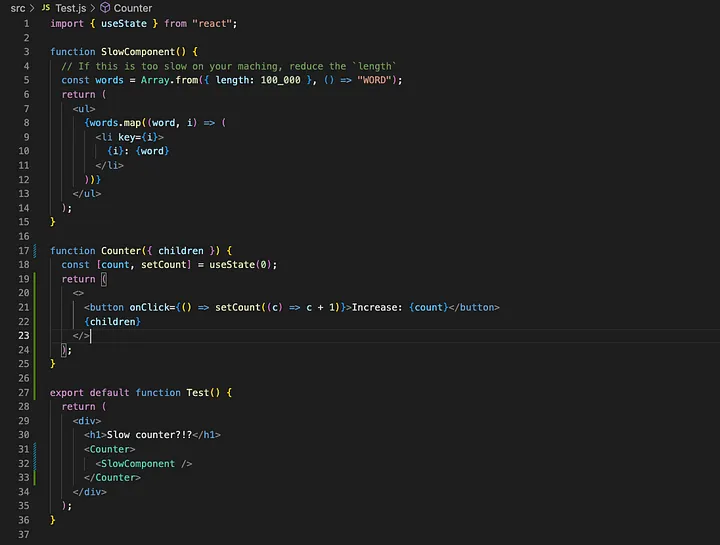This screenshot has height=545, width=720.
Task: Click line number 23 in gutter
Action: coord(23,336)
